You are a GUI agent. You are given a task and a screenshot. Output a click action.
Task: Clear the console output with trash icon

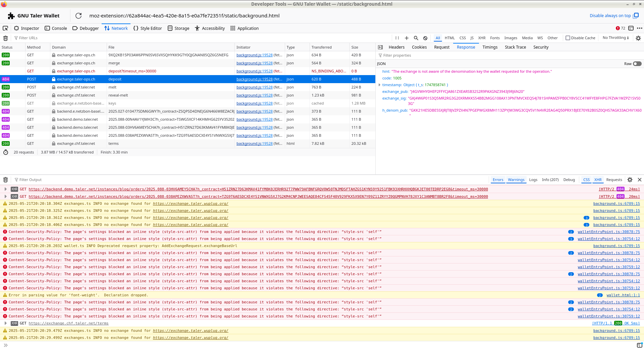5,180
